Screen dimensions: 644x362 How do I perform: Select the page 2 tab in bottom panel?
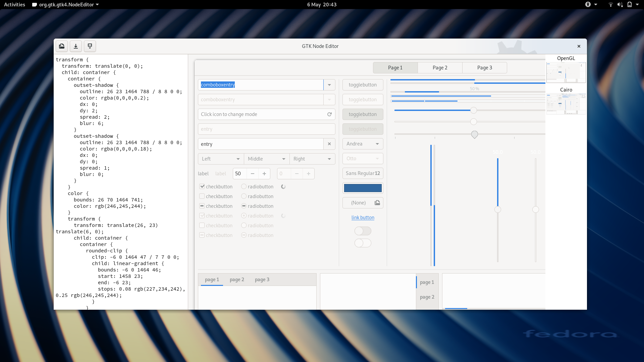(x=236, y=279)
